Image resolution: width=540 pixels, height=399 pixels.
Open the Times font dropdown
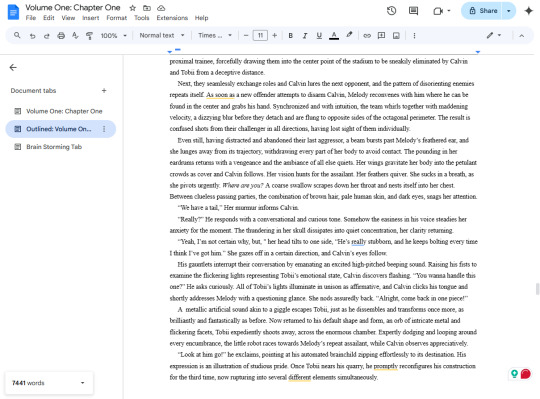(215, 35)
